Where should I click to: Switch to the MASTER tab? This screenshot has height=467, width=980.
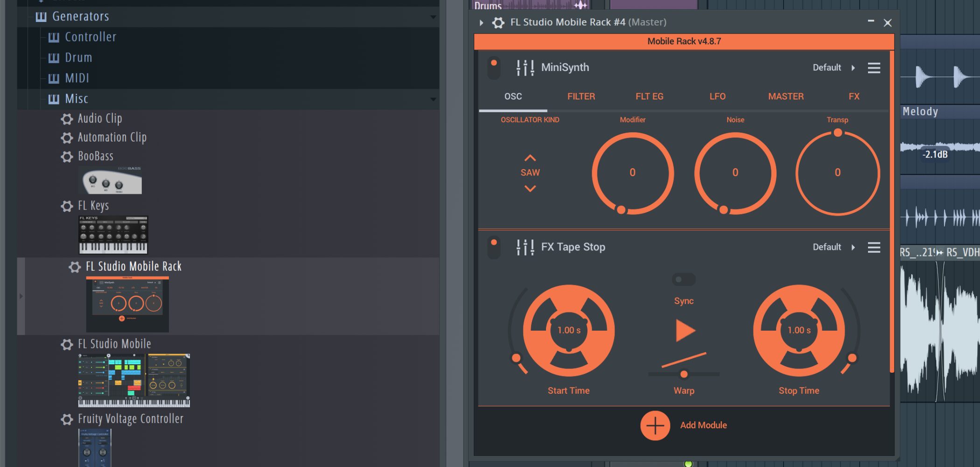[x=786, y=96]
